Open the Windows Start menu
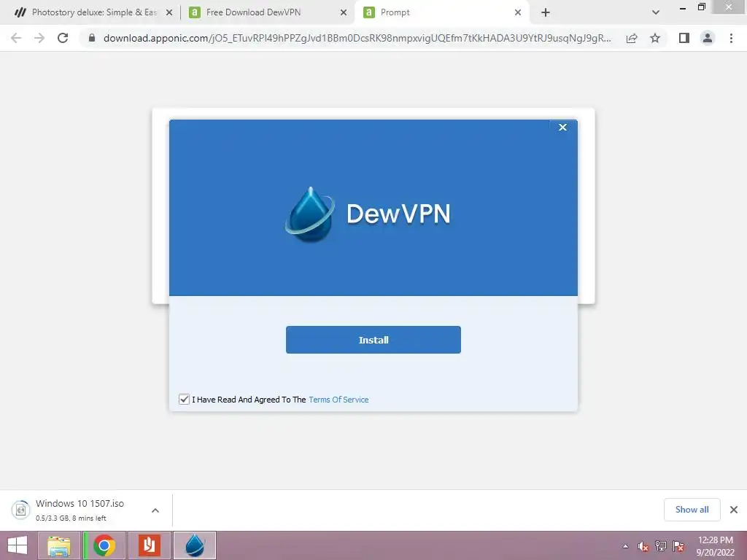The image size is (747, 560). pos(18,545)
